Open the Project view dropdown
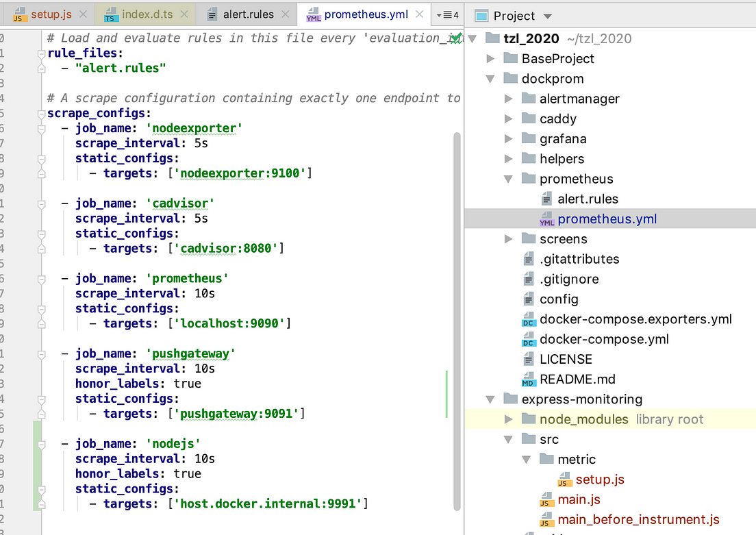756x535 pixels. coord(547,16)
